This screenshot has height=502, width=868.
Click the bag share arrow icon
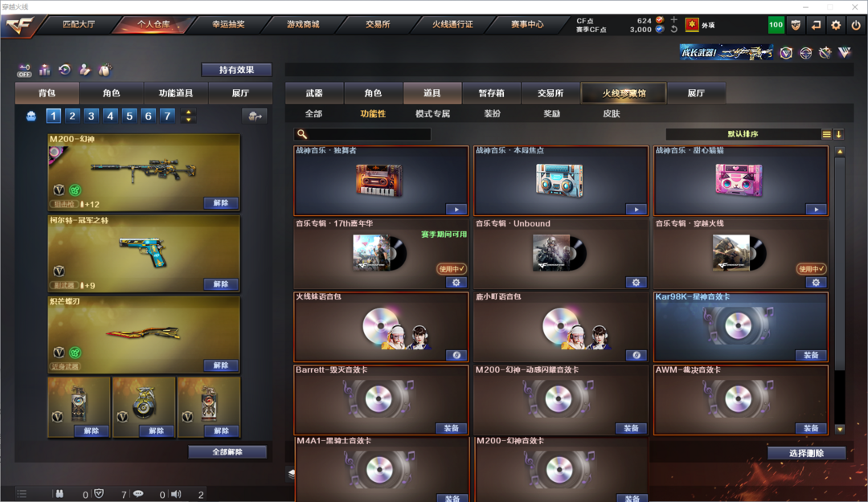255,116
